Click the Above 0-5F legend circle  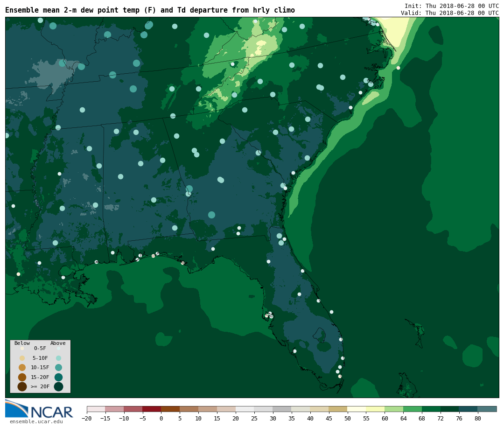(x=58, y=348)
